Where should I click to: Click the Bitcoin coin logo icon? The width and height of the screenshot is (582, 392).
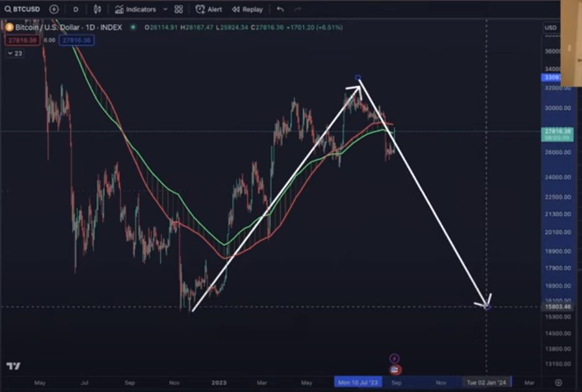pos(9,27)
